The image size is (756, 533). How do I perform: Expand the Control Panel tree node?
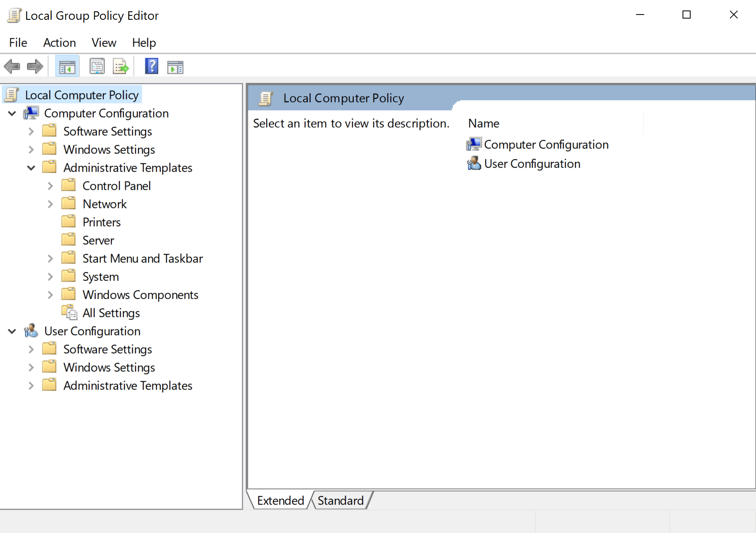tap(50, 186)
